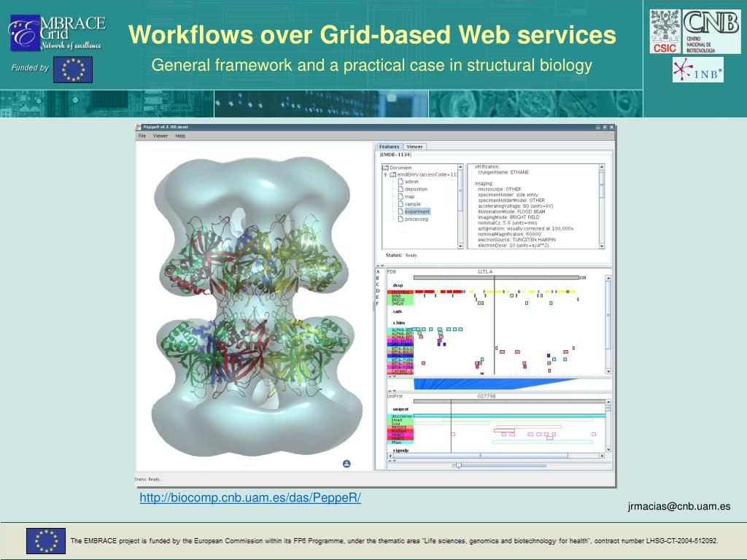Click the file icon beside sample

[x=400, y=204]
